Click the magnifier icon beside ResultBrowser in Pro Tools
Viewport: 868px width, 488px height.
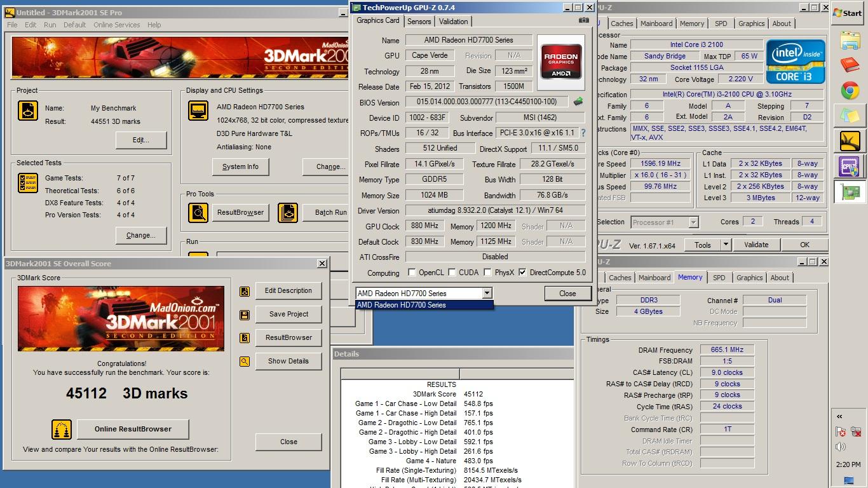(198, 212)
